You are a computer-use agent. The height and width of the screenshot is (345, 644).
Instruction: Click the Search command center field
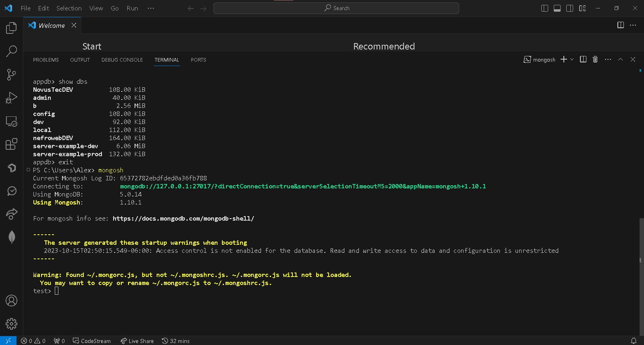(x=336, y=8)
